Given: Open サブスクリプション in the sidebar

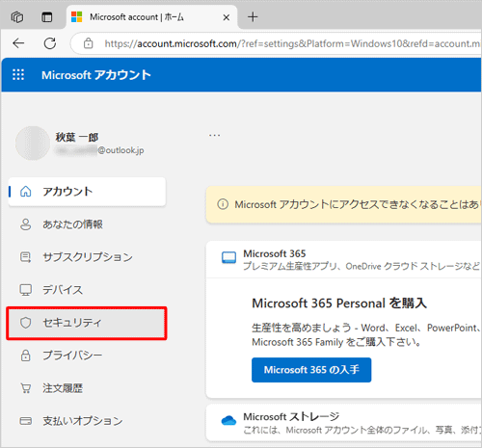Looking at the screenshot, I should click(x=87, y=257).
